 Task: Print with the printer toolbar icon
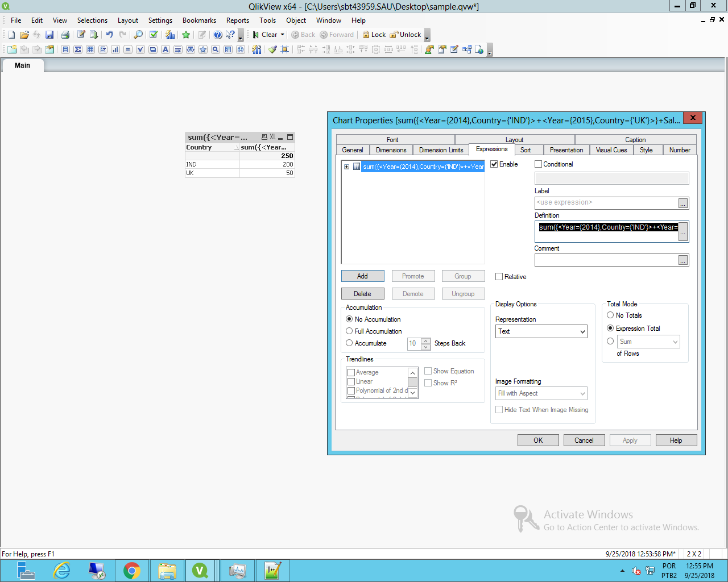[x=65, y=35]
